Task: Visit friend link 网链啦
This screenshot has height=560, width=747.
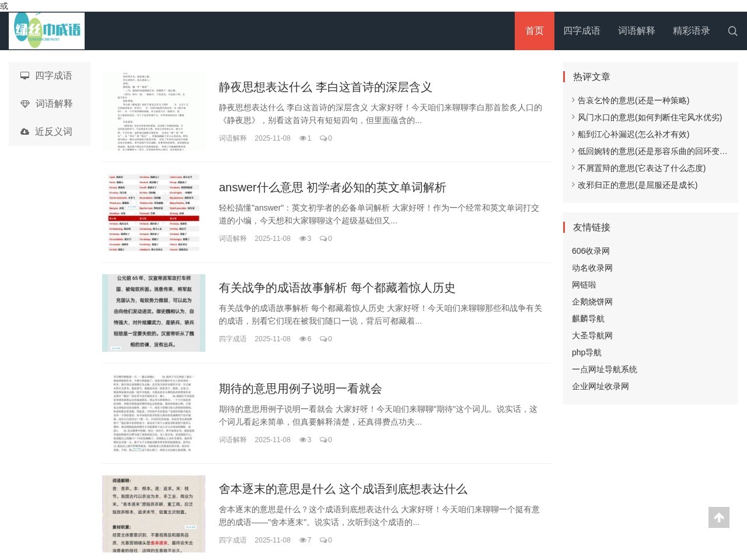Action: (584, 285)
